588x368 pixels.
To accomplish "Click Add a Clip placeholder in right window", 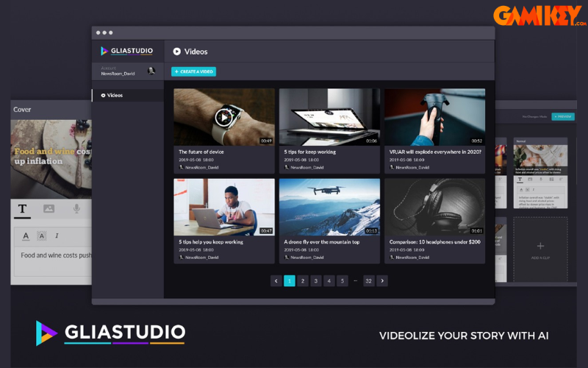I will click(540, 250).
